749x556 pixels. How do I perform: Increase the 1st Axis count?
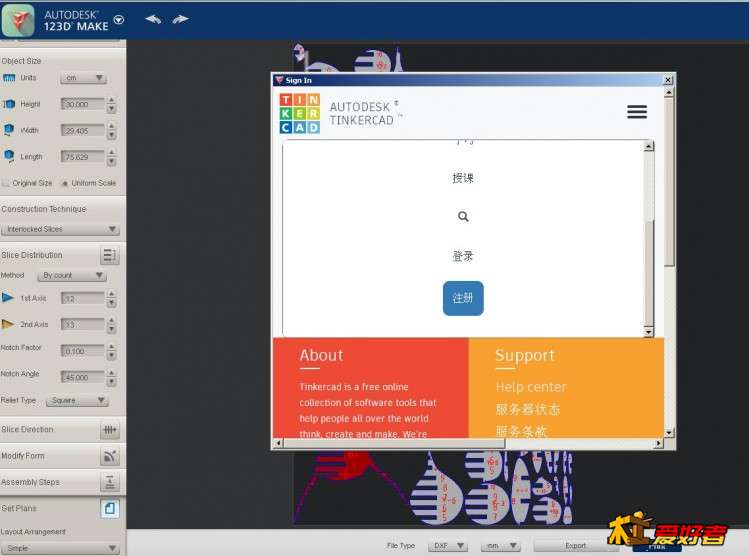point(111,294)
